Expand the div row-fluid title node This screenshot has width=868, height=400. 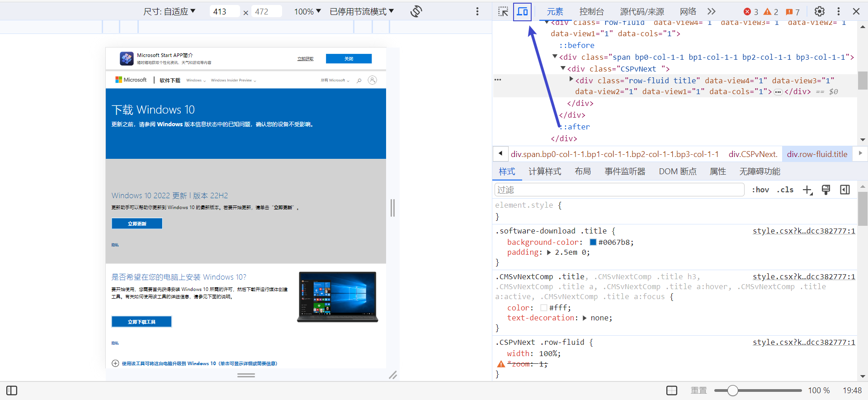coord(571,80)
